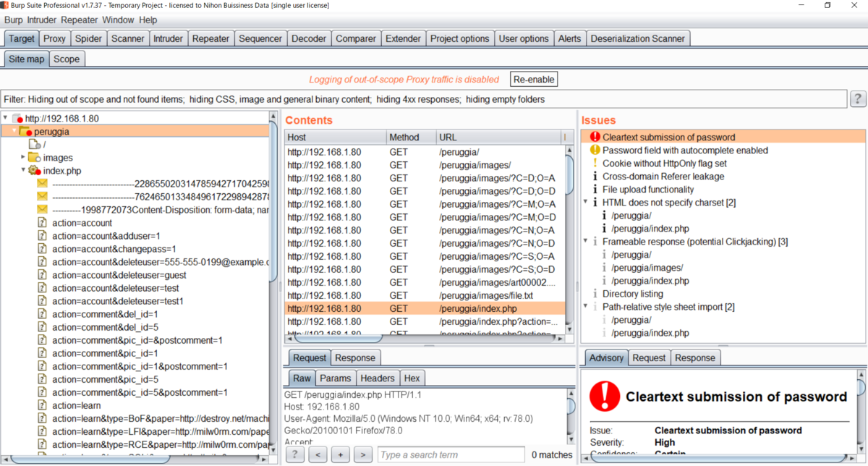Collapse the http://192.168.1.80 host node
This screenshot has width=868, height=466.
(6, 119)
